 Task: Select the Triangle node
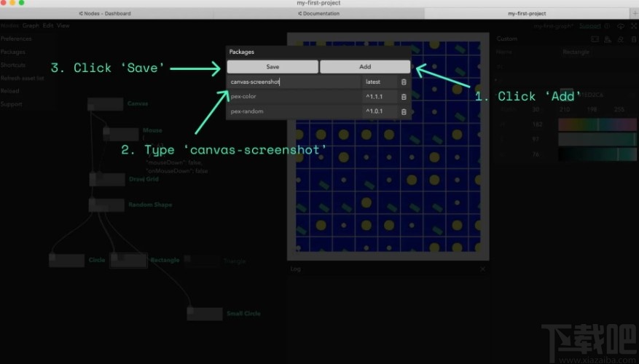[x=202, y=261]
